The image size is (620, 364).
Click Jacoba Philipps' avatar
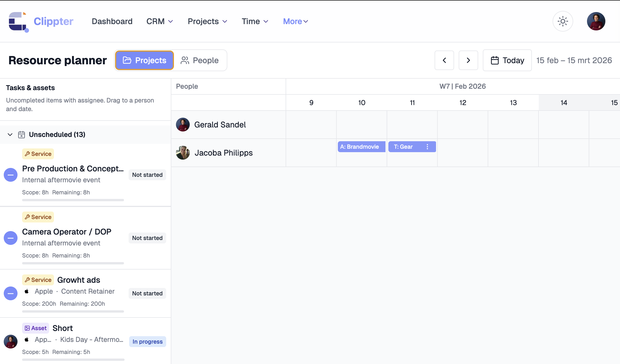(183, 153)
